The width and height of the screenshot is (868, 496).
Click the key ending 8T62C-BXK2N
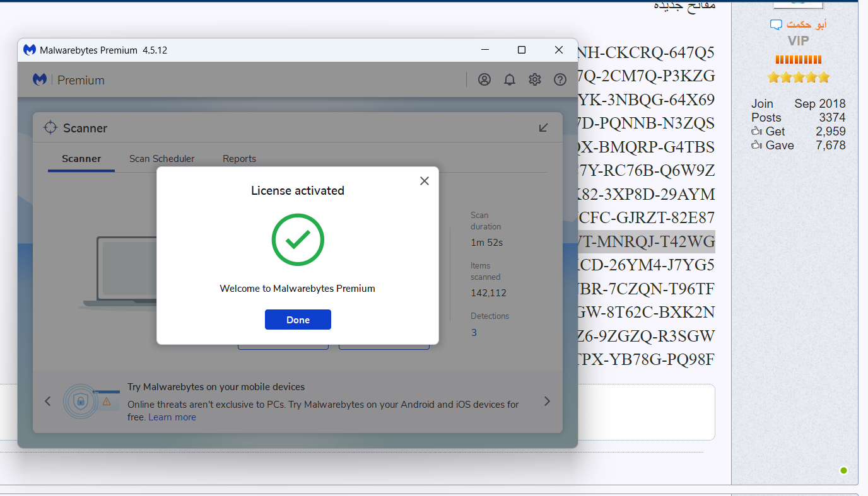(647, 312)
